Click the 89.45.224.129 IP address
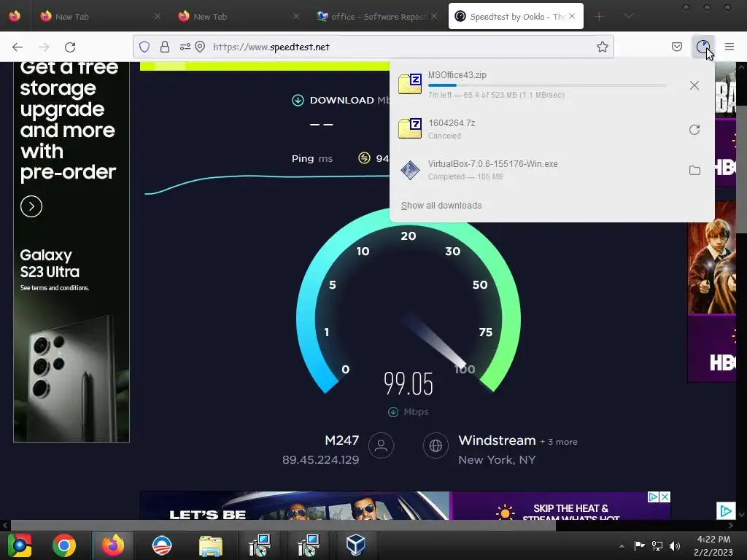This screenshot has height=560, width=747. point(321,459)
